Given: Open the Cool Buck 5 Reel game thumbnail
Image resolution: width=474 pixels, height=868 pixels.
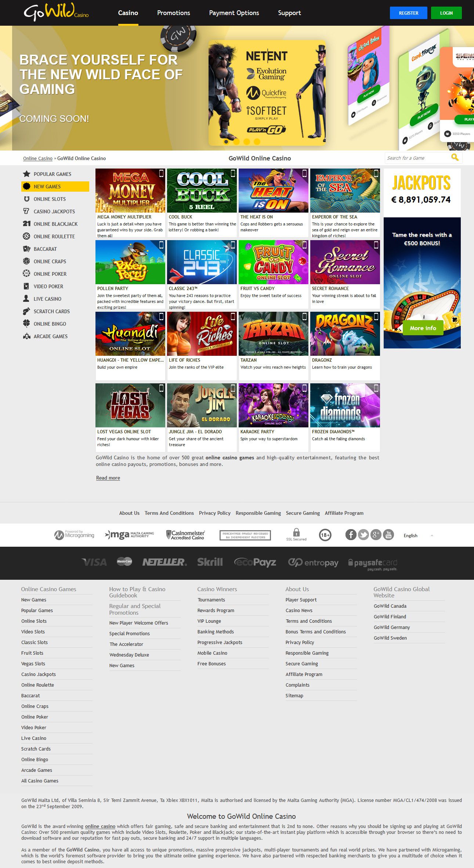Looking at the screenshot, I should [202, 191].
